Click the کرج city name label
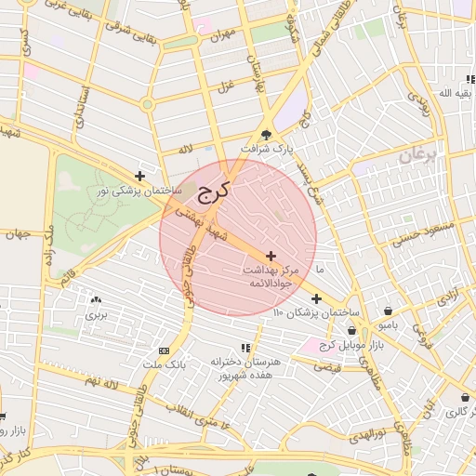Viewport: 476px width, 476px height. click(214, 192)
